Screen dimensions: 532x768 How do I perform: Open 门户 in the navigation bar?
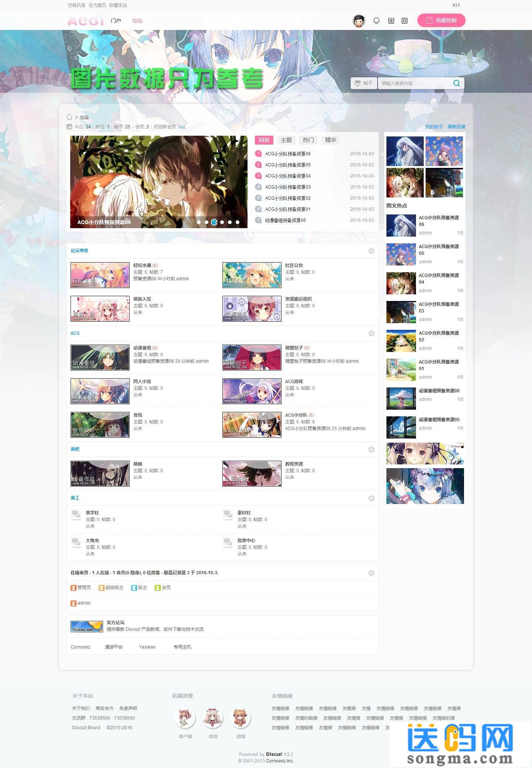point(116,21)
